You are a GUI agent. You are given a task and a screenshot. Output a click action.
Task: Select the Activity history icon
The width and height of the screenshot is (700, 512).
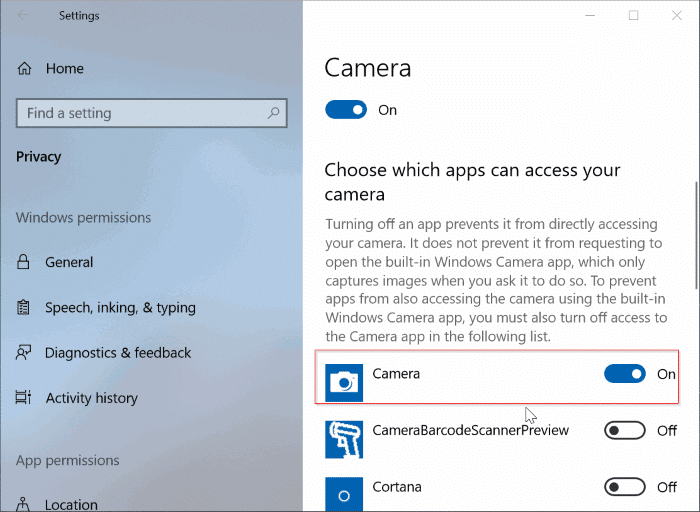[x=23, y=397]
